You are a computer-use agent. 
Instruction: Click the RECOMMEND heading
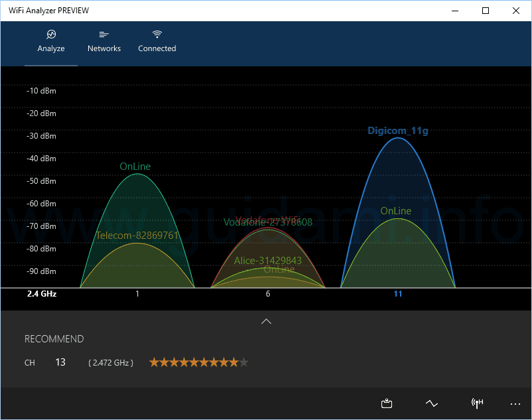click(54, 339)
